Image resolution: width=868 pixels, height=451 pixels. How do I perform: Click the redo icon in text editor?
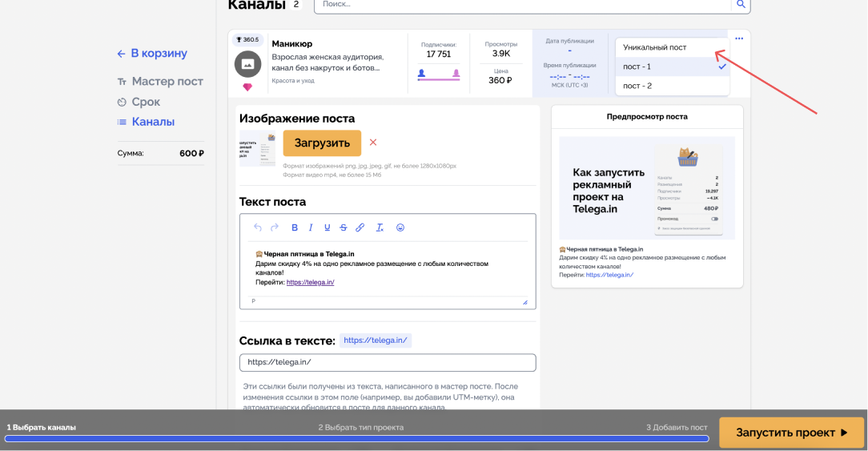[x=275, y=228]
